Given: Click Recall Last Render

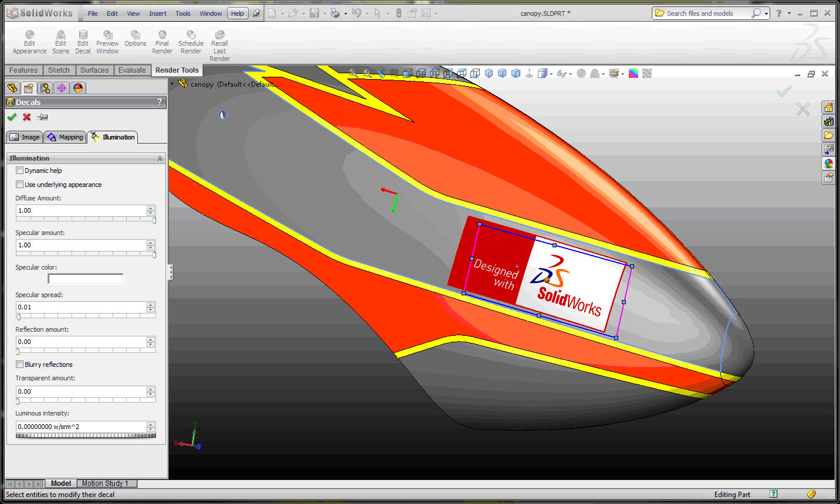Looking at the screenshot, I should [x=219, y=46].
